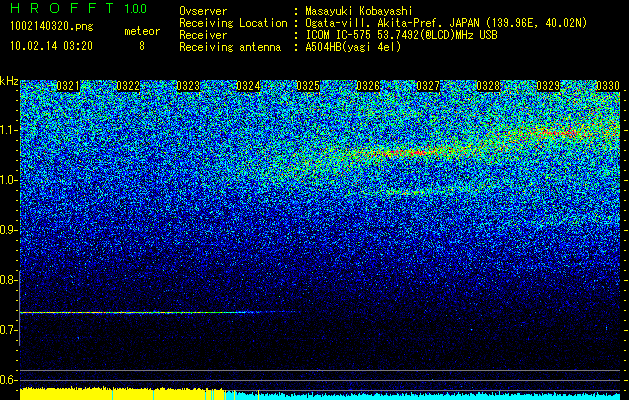Click the 0330 time marker
629x400 pixels.
[x=608, y=86]
